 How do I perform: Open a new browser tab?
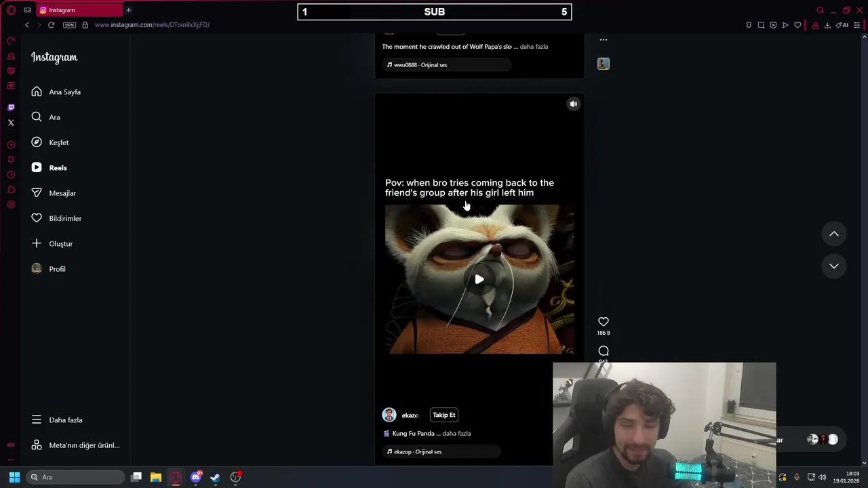pyautogui.click(x=128, y=10)
